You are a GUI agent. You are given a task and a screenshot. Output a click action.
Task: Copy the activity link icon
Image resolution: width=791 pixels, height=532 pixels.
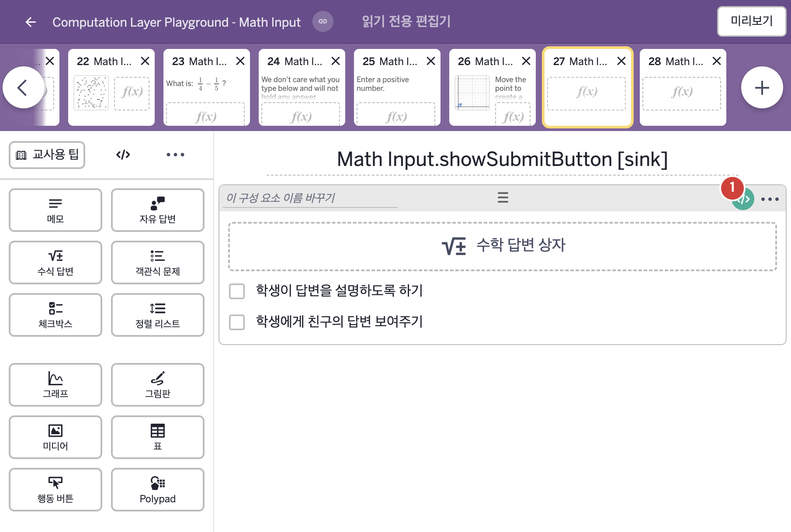click(323, 21)
